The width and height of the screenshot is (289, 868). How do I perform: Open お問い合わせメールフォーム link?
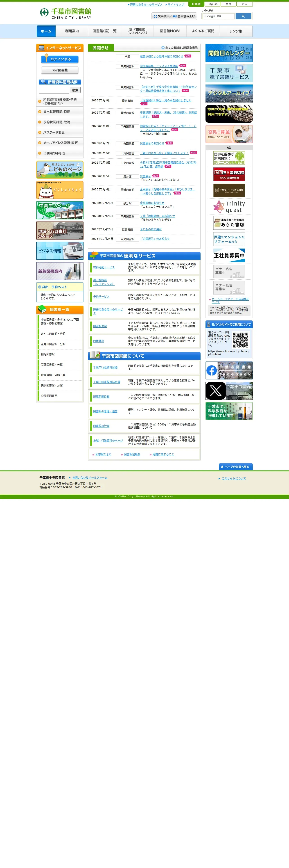90,477
